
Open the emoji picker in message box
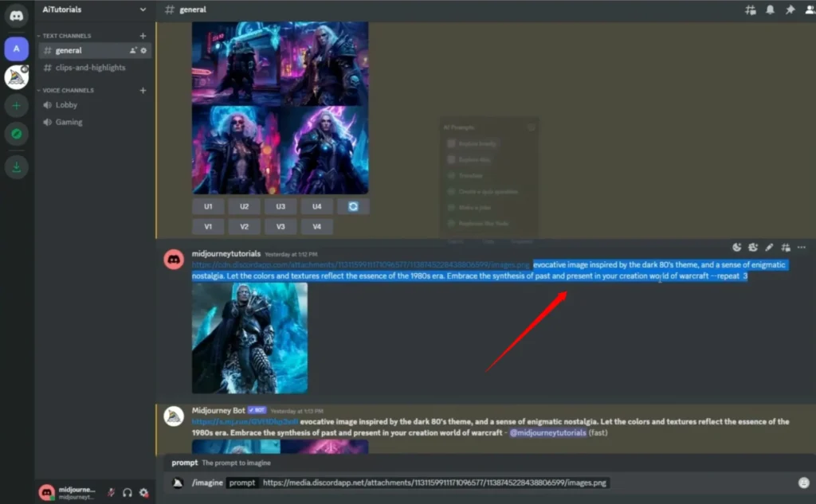803,483
